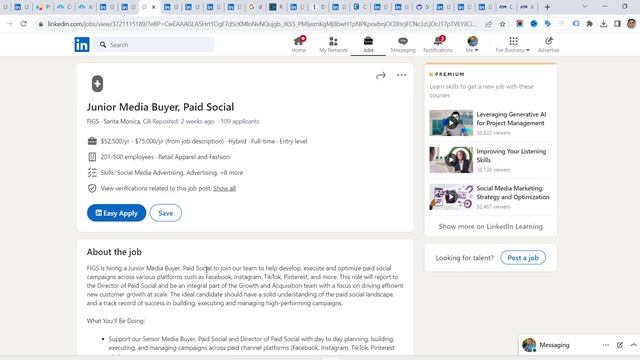Open the browser extensions puzzle icon
This screenshot has height=360, width=640.
pyautogui.click(x=589, y=24)
